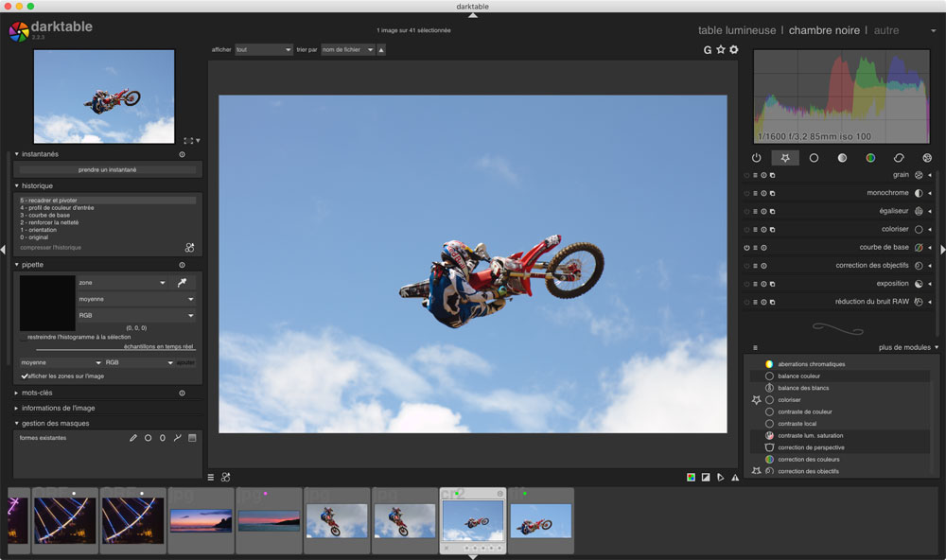Viewport: 946px width, 560px height.
Task: Toggle the courbe de base module on/off
Action: coord(746,248)
